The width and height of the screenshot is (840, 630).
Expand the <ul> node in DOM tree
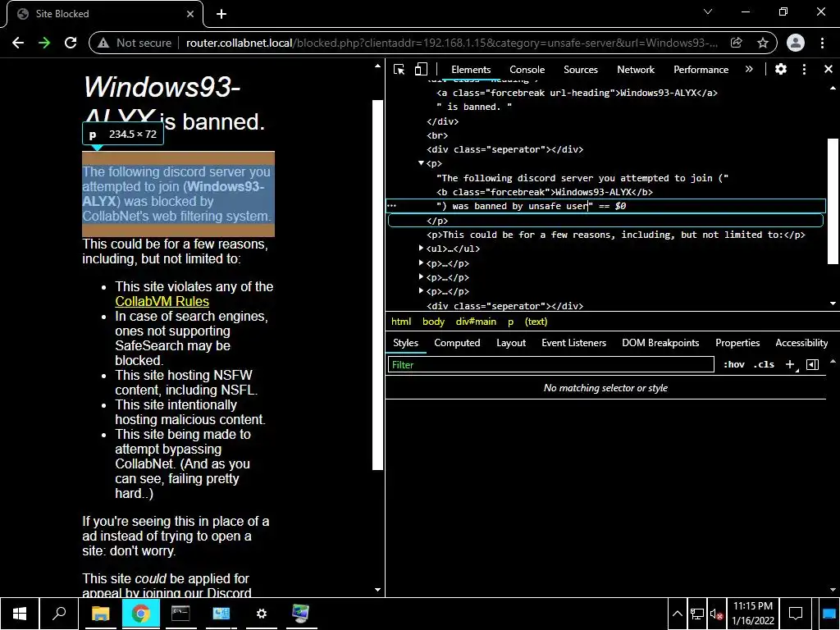[421, 248]
